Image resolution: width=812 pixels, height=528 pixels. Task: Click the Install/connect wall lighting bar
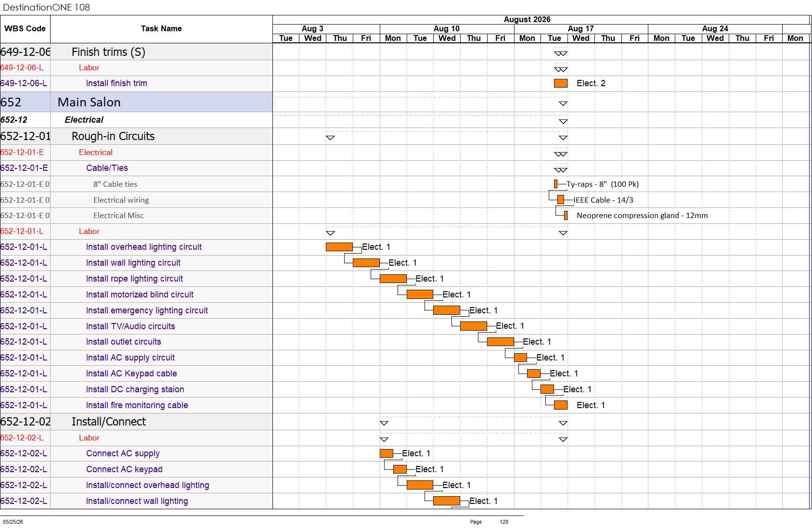click(x=447, y=501)
